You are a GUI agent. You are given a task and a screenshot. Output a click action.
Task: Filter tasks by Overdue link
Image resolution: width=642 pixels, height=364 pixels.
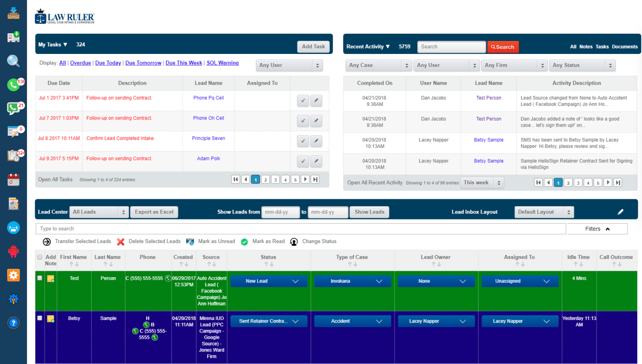tap(80, 63)
